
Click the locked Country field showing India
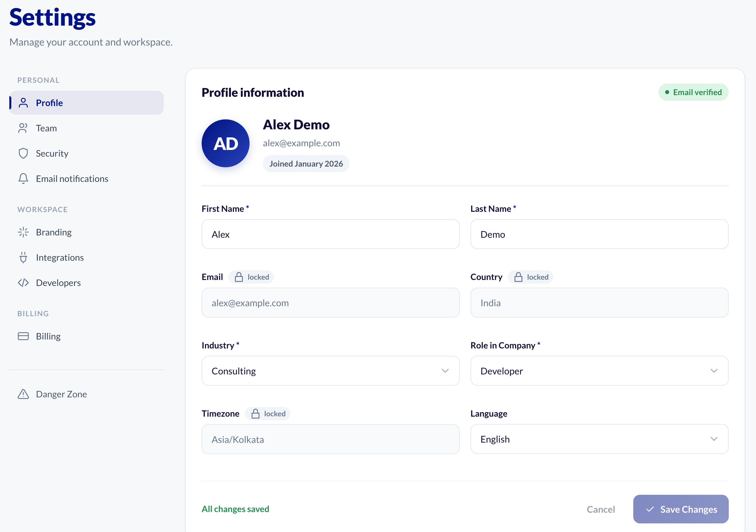600,303
